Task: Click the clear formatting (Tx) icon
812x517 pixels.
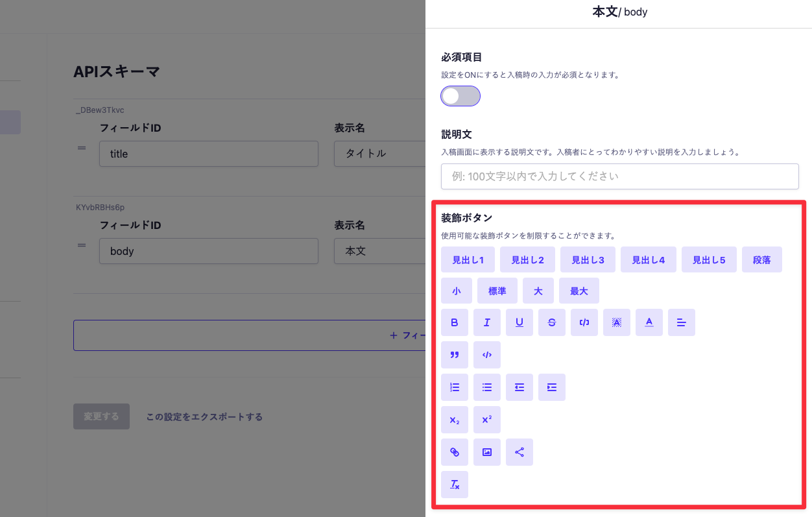Action: pos(455,485)
